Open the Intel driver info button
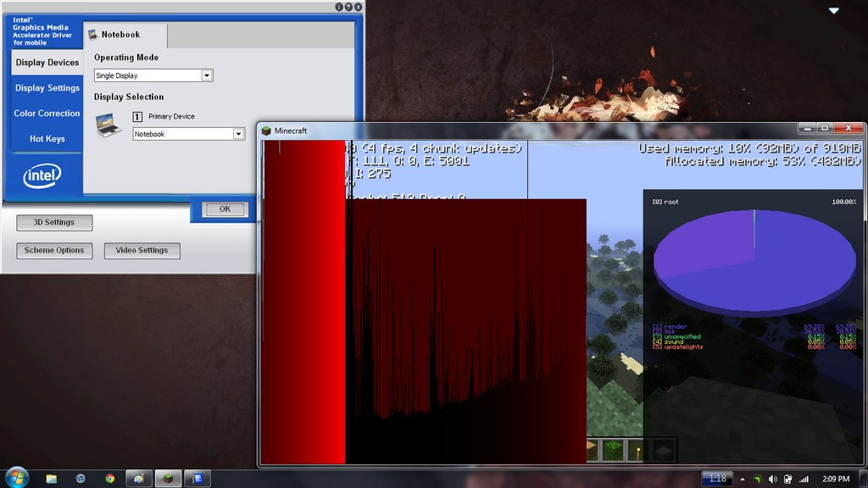868x488 pixels. (339, 7)
